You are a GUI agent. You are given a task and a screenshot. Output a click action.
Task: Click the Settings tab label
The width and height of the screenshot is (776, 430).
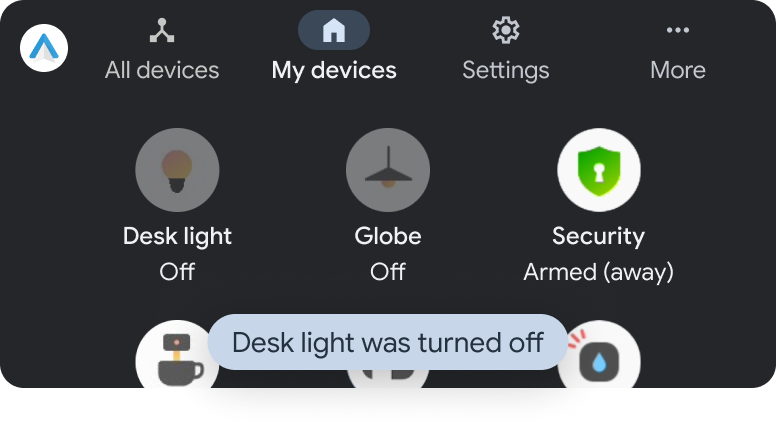coord(506,70)
